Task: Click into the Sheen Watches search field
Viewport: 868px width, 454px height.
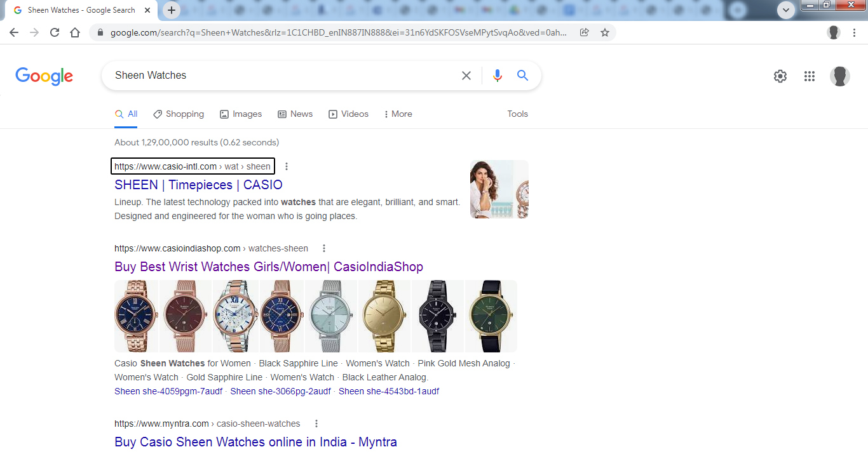Action: (x=280, y=76)
